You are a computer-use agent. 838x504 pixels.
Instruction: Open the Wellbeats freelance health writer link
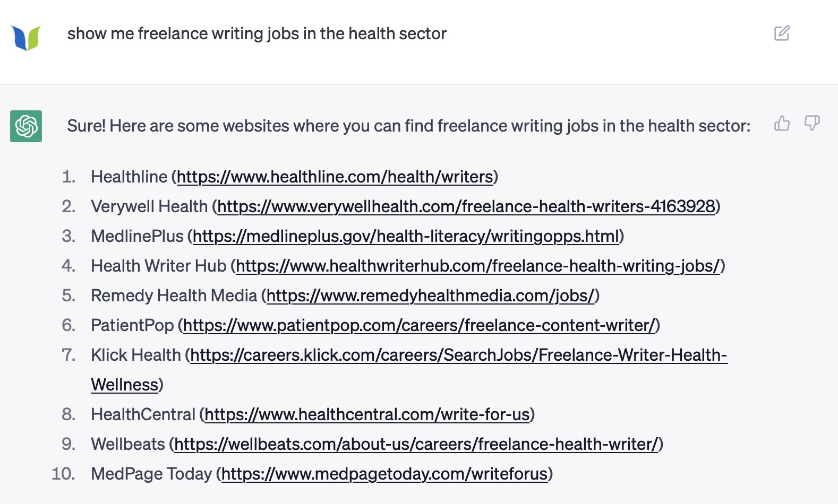coord(416,444)
